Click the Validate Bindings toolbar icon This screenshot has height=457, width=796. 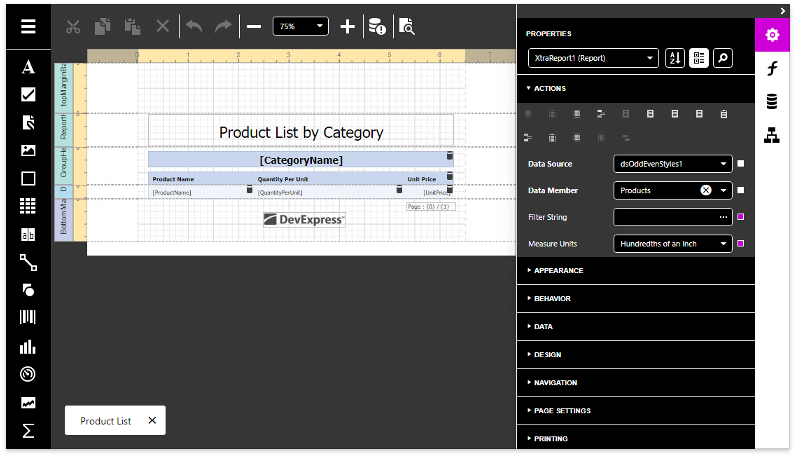[x=377, y=27]
